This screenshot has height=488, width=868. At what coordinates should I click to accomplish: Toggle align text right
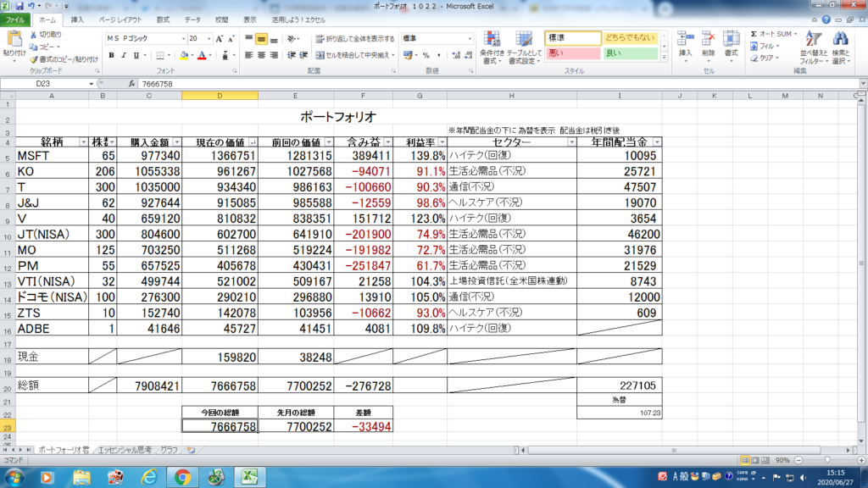coord(274,55)
